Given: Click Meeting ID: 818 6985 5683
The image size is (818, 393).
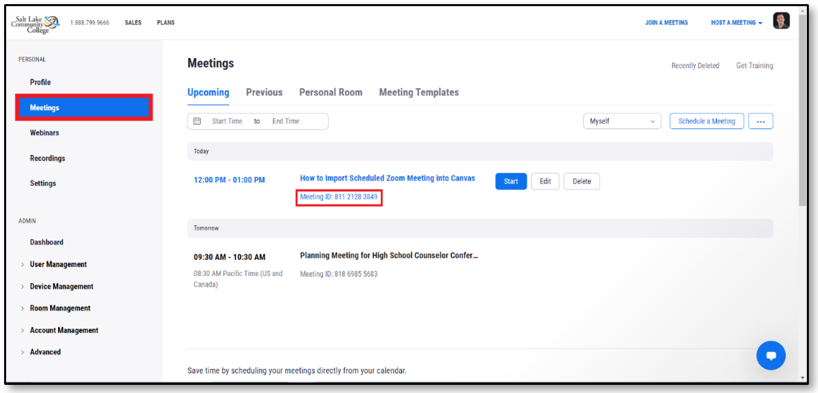Looking at the screenshot, I should click(339, 274).
